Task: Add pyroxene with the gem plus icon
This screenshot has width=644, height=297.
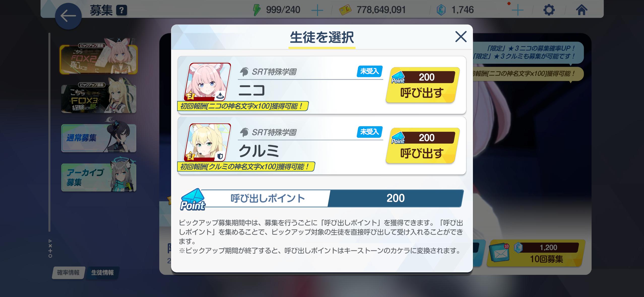Action: (x=518, y=11)
